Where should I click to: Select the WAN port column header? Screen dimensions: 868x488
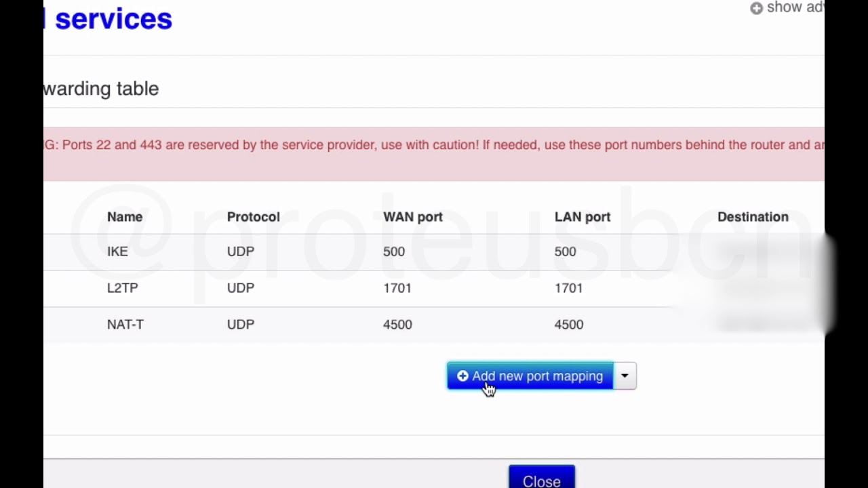pos(412,217)
